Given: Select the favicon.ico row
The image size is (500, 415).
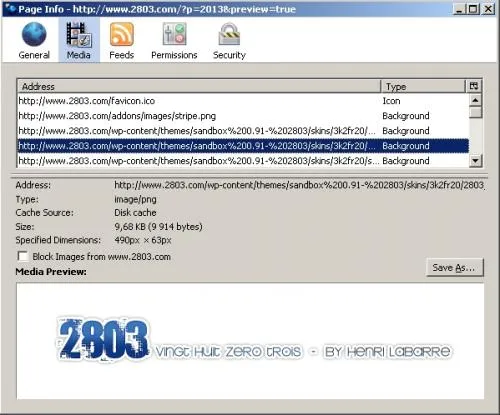Looking at the screenshot, I should [243, 101].
